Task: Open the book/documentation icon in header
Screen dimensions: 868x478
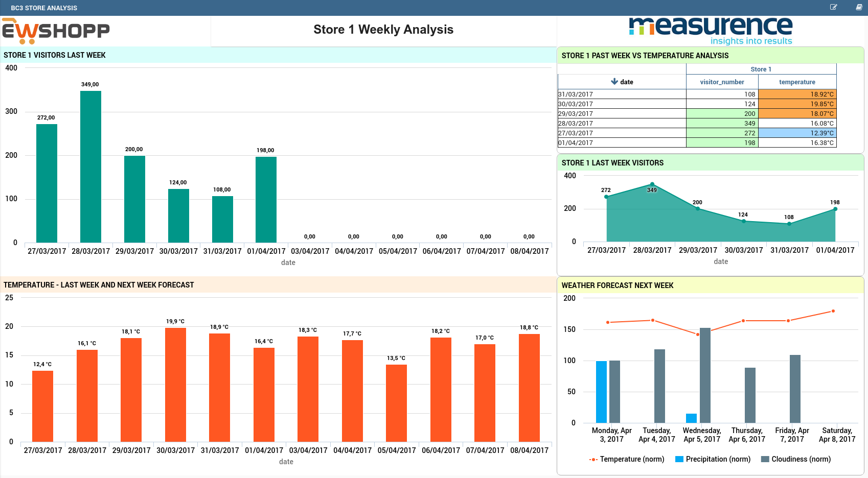Action: click(859, 7)
